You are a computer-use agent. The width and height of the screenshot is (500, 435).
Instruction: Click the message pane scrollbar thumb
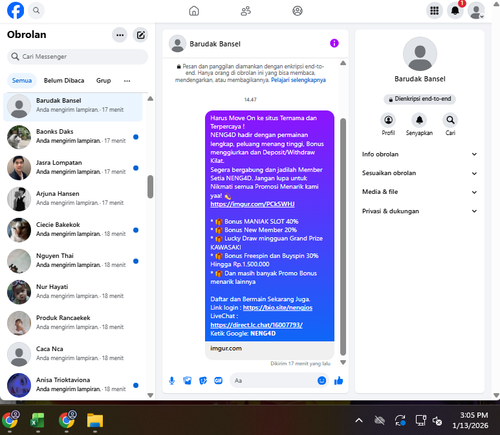pyautogui.click(x=343, y=237)
